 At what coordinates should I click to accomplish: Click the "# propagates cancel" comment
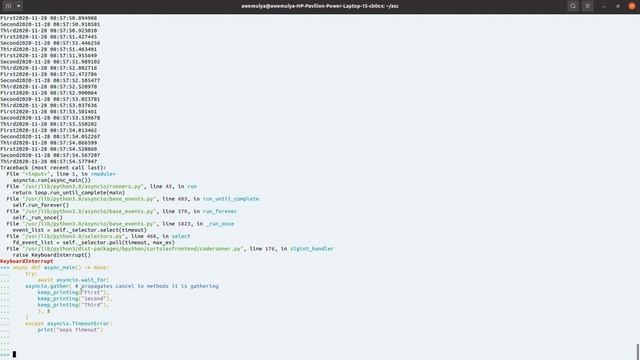[x=147, y=286]
